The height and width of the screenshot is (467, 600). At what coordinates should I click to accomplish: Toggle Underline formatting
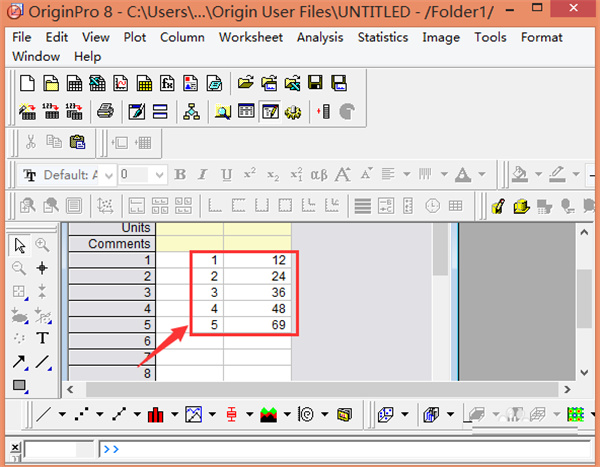(x=226, y=175)
